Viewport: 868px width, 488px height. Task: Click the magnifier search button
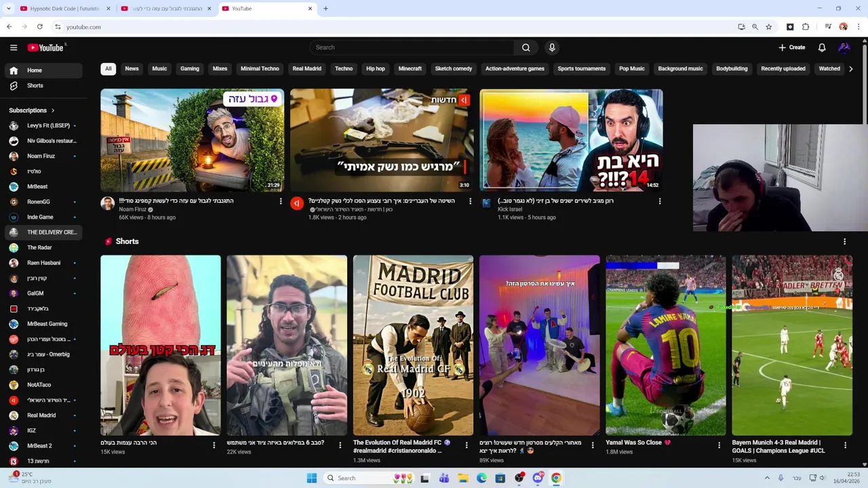click(x=526, y=47)
